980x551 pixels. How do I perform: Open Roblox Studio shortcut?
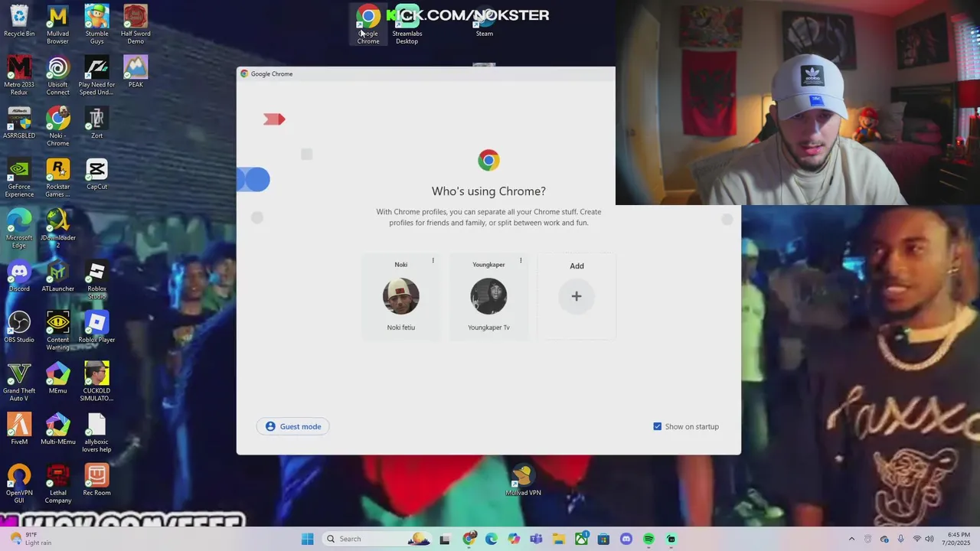coord(96,280)
